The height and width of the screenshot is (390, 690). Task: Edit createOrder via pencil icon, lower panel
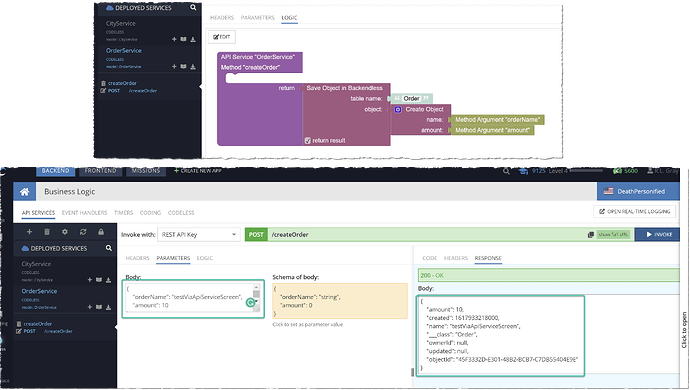tap(18, 331)
